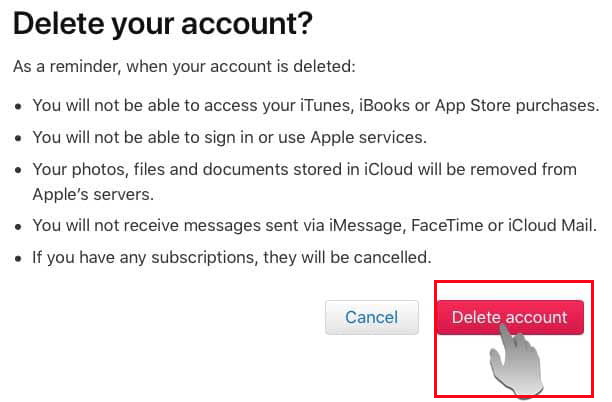Image resolution: width=612 pixels, height=402 pixels.
Task: Click the subscriptions will be cancelled sentence
Action: tap(232, 258)
